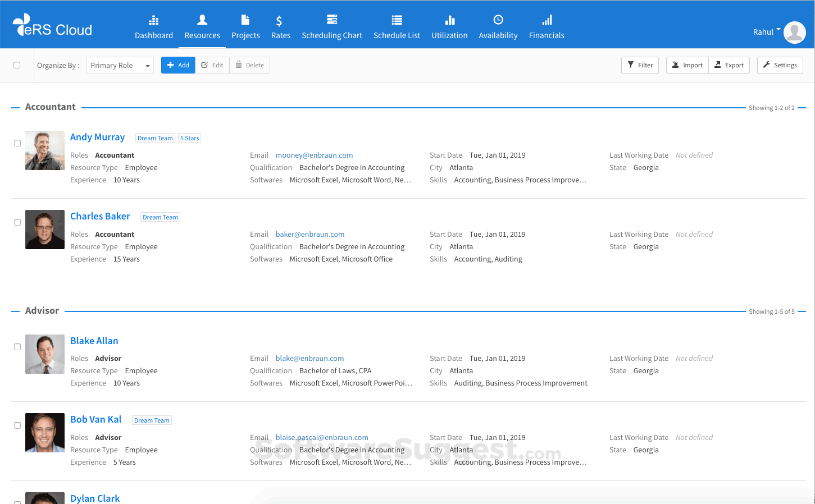Click the Filter button

click(640, 65)
